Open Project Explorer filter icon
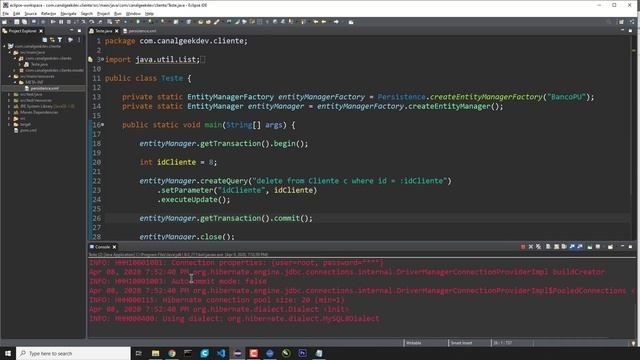 (x=60, y=40)
